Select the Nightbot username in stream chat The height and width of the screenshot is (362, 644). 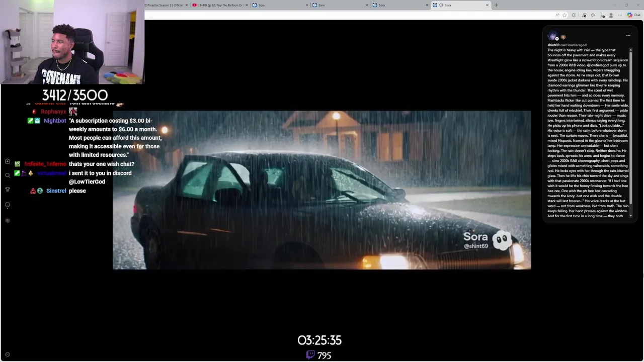coord(55,121)
